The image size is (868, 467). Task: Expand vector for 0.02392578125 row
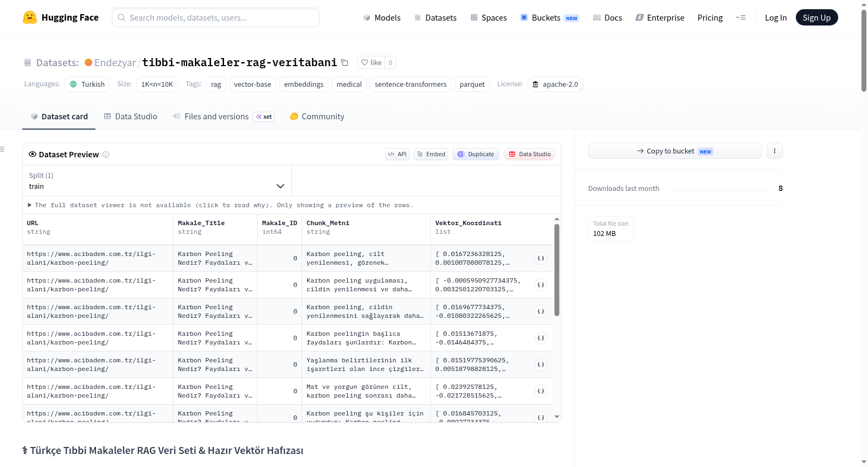(x=541, y=391)
